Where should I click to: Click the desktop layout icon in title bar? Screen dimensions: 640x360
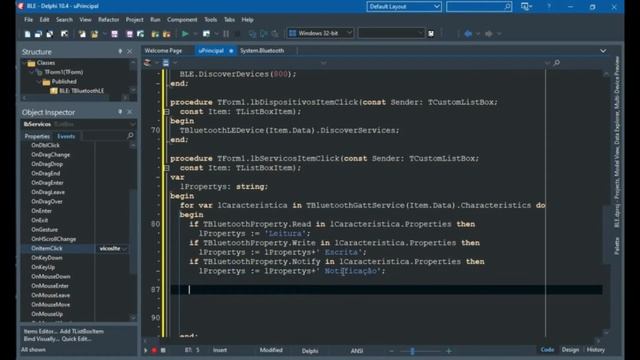(526, 7)
